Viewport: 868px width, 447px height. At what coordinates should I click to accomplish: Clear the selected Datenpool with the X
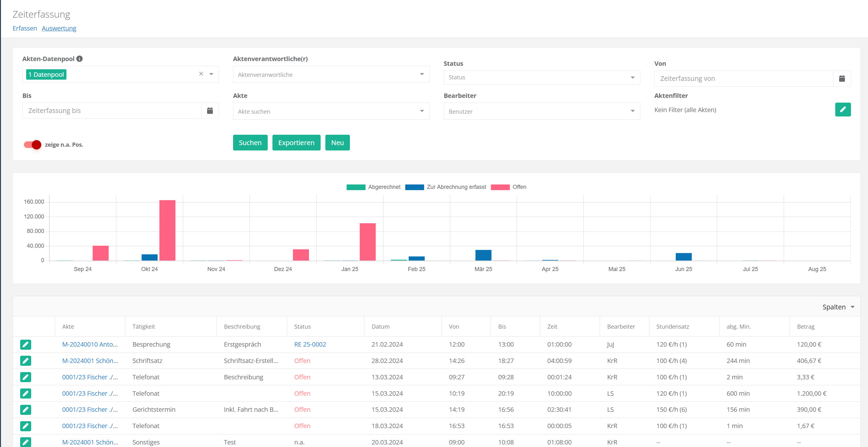[x=201, y=74]
